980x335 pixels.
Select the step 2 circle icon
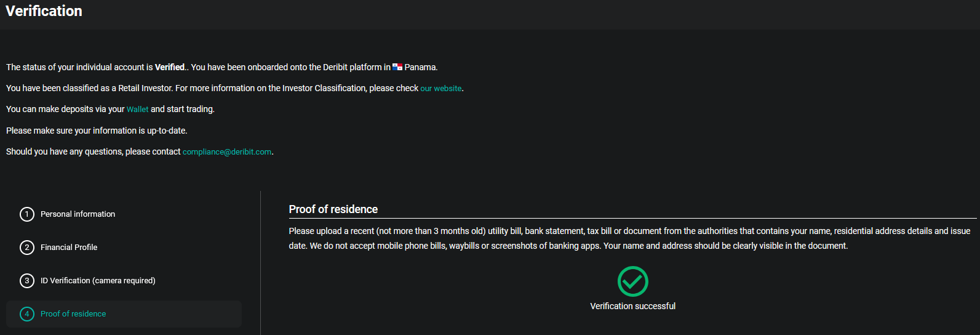(x=27, y=248)
